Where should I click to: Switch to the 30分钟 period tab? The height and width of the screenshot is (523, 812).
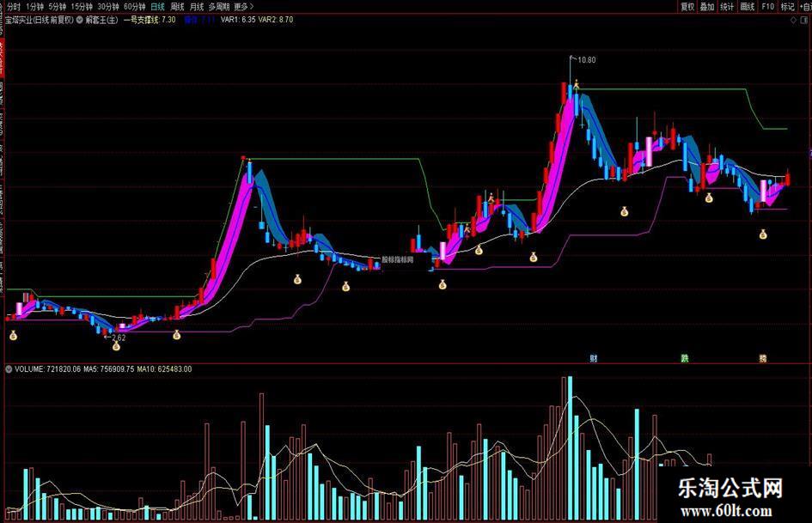[x=108, y=7]
